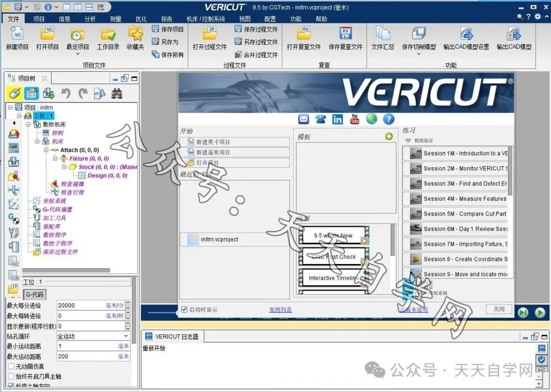Click 保存复查文件 icon
Image resolution: width=551 pixels, height=392 pixels.
pos(345,34)
